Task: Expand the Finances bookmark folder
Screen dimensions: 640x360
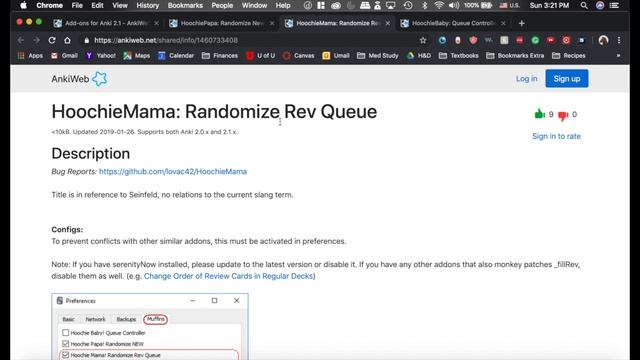Action: click(x=220, y=56)
